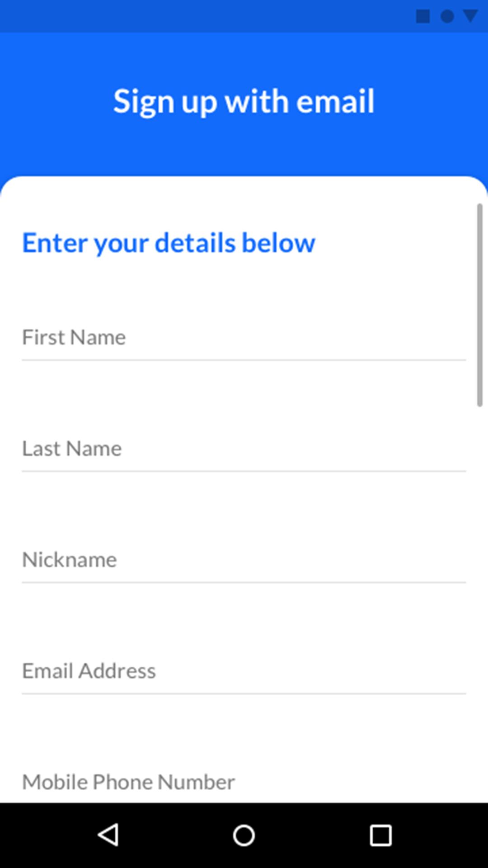This screenshot has height=868, width=488.
Task: Click the vertical scrollbar on the form
Action: click(x=479, y=305)
